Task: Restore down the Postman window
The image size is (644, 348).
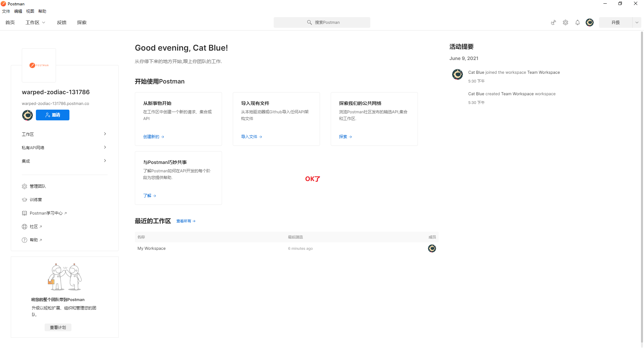Action: [620, 4]
